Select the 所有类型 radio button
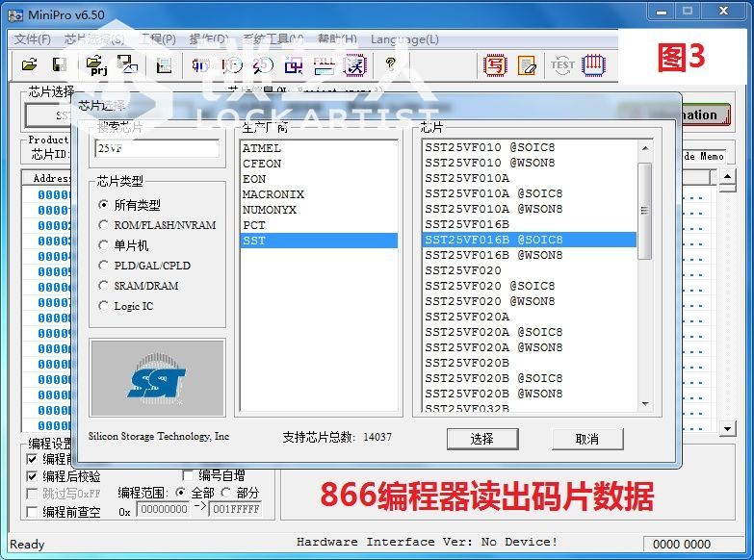This screenshot has width=754, height=560. click(x=103, y=205)
